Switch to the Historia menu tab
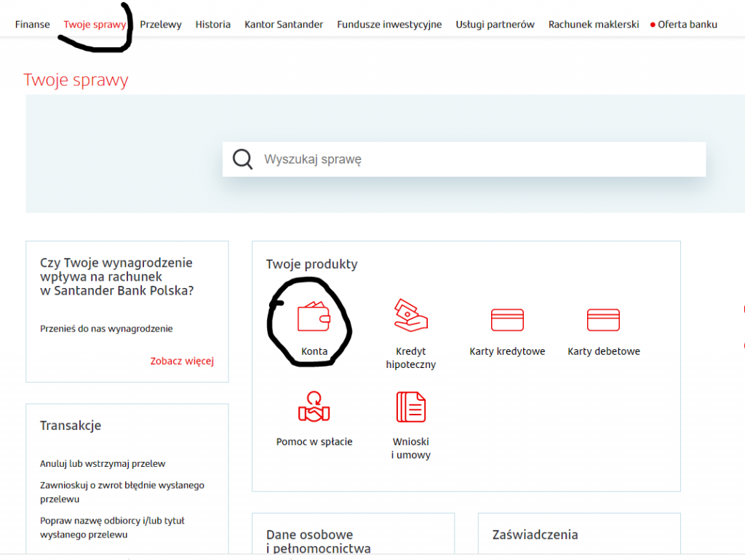This screenshot has width=745, height=560. tap(212, 25)
